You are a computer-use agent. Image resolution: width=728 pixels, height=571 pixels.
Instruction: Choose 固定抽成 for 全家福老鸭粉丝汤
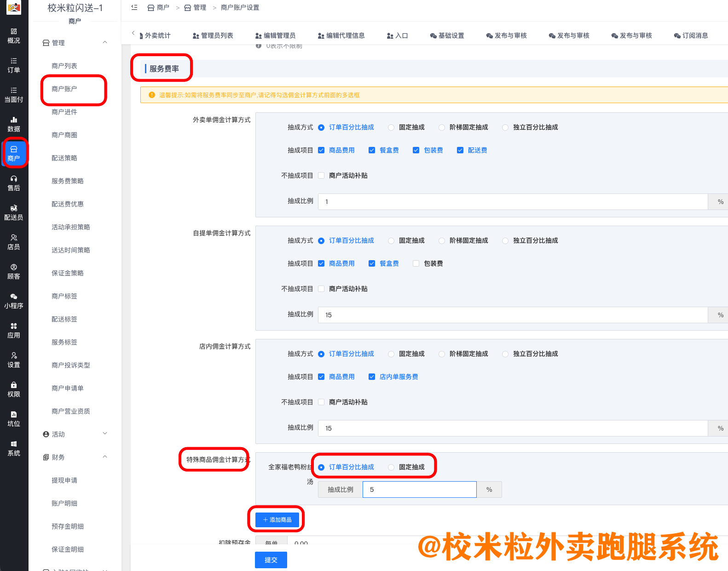tap(391, 467)
